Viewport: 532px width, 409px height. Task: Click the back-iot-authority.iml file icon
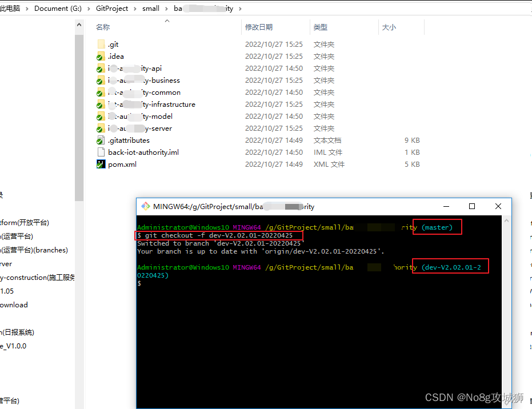101,153
